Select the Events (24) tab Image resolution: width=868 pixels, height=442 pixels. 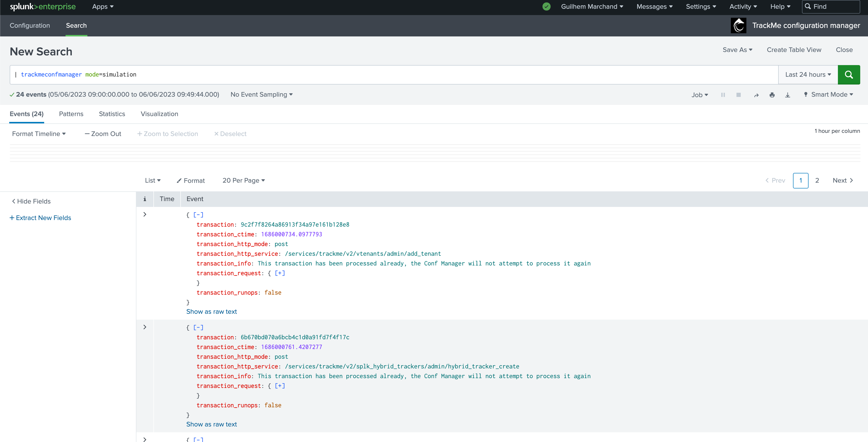[x=27, y=114]
